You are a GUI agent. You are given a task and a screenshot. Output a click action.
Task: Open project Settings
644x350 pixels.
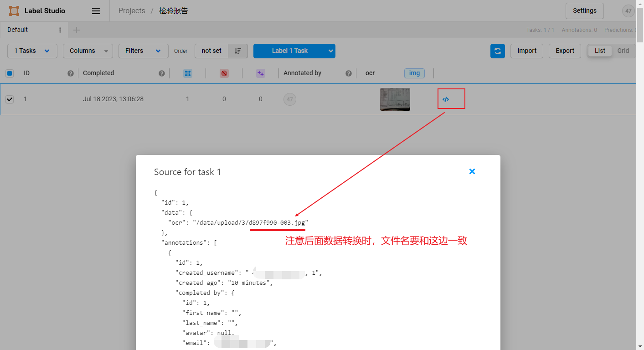tap(585, 11)
